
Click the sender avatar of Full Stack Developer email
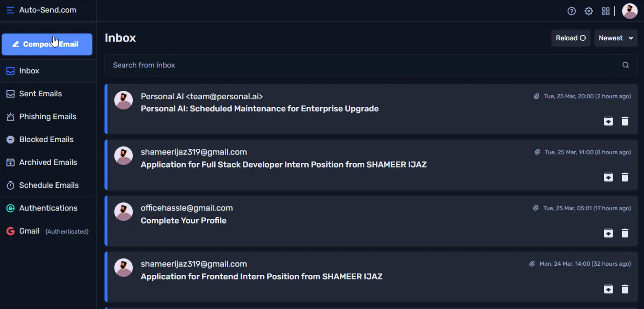124,156
